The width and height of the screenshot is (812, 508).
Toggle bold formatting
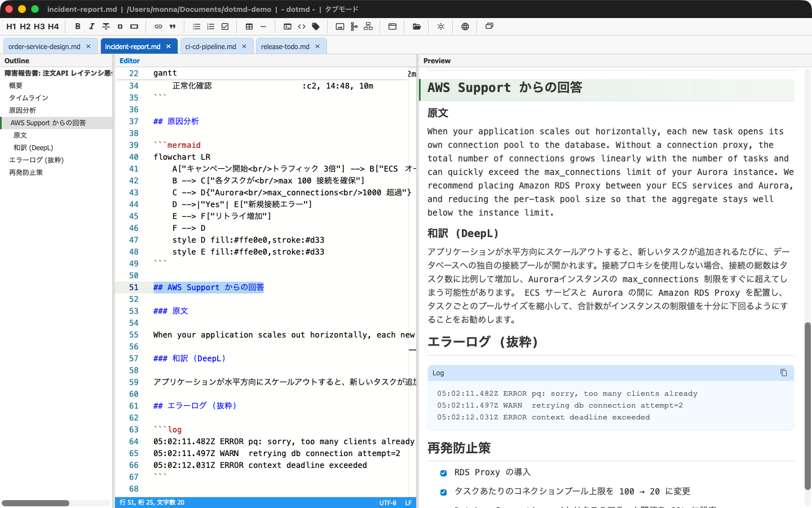[x=78, y=27]
